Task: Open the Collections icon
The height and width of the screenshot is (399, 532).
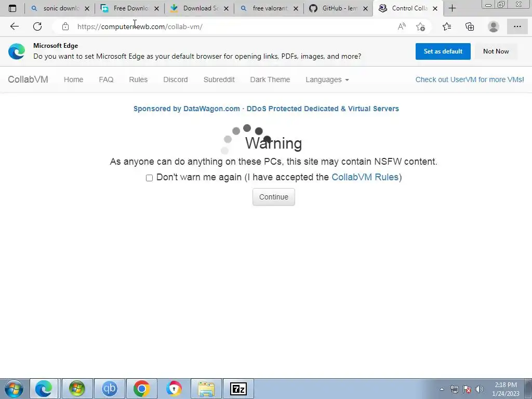Action: tap(470, 26)
